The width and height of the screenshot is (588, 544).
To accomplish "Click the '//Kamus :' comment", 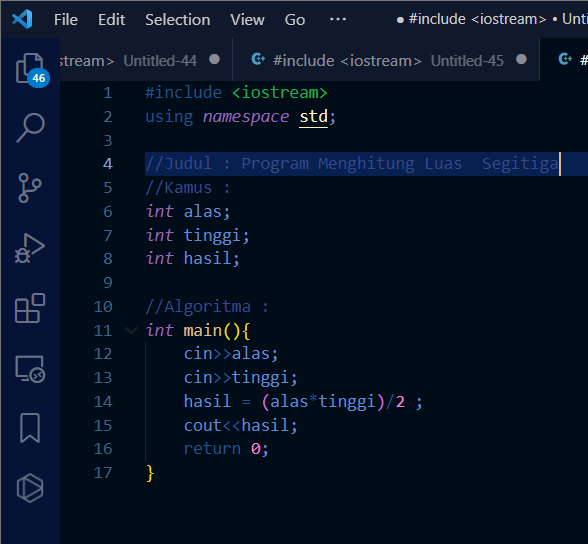I will 188,187.
